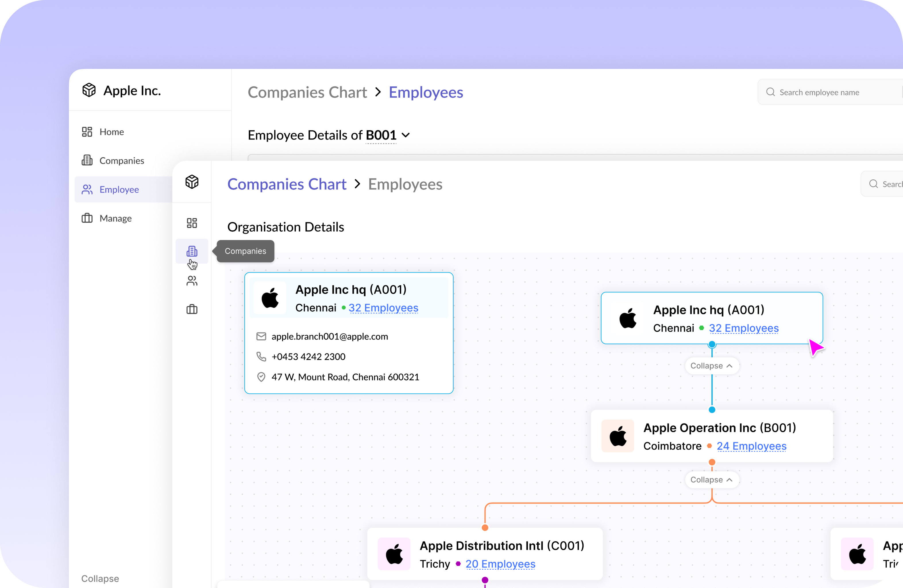
Task: Click email apple.branch001@apple.com
Action: click(x=330, y=336)
